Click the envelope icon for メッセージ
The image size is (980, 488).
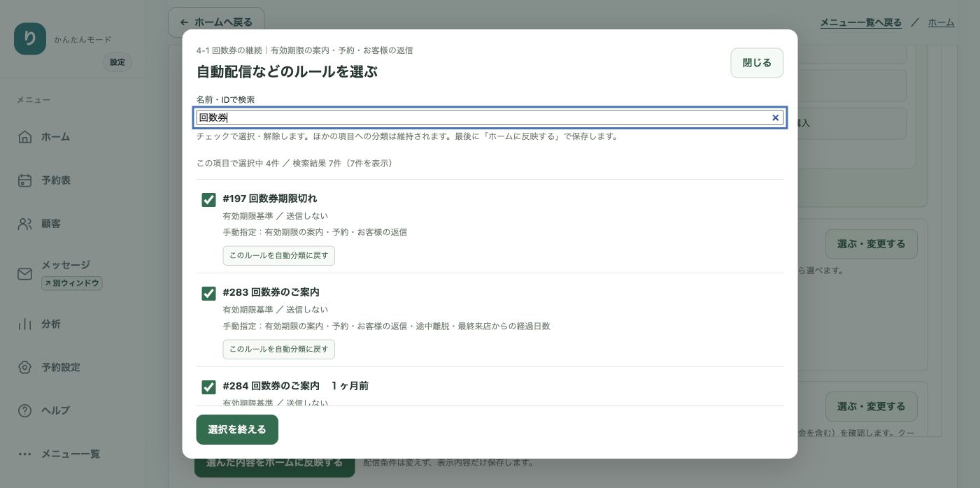tap(24, 274)
